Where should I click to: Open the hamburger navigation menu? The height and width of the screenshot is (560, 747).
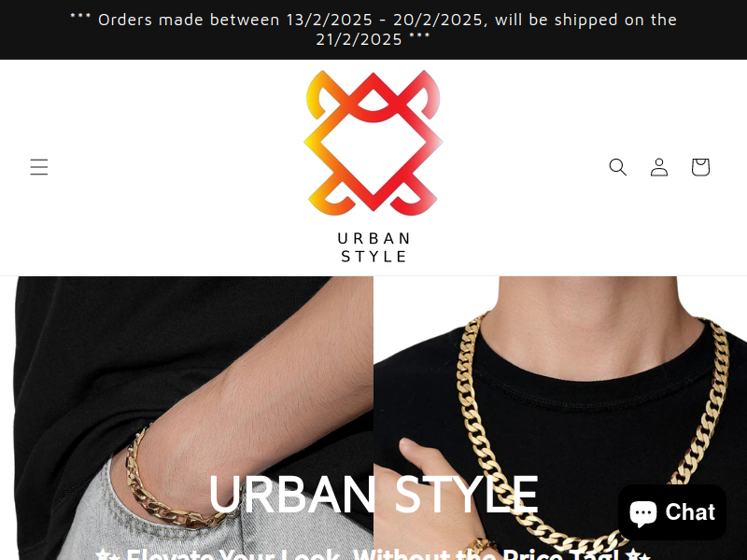39,167
